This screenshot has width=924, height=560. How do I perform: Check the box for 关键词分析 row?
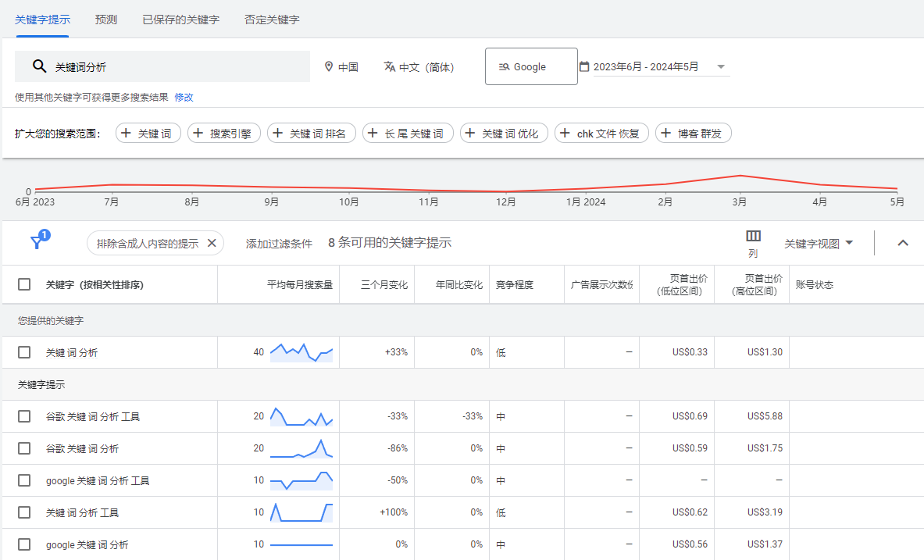[x=24, y=352]
